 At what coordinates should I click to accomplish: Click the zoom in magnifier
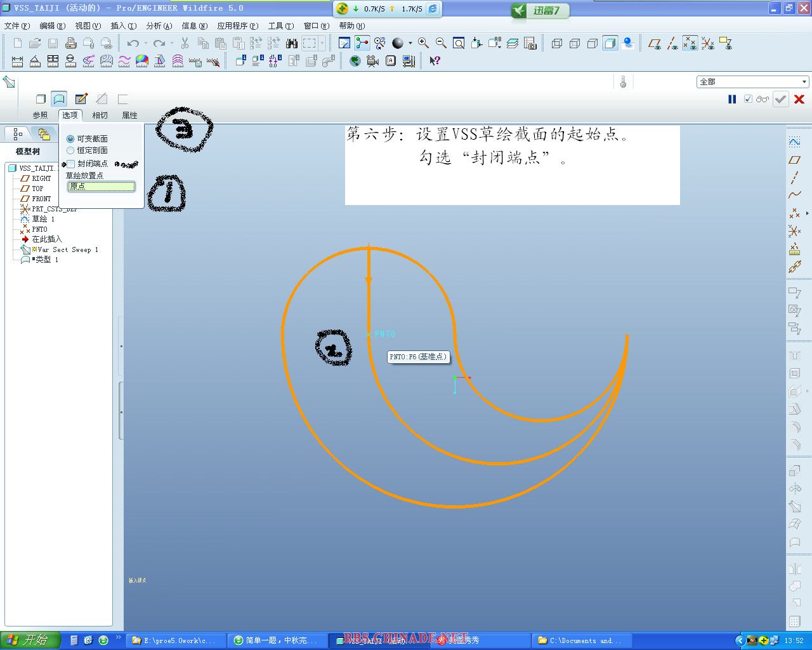tap(423, 43)
